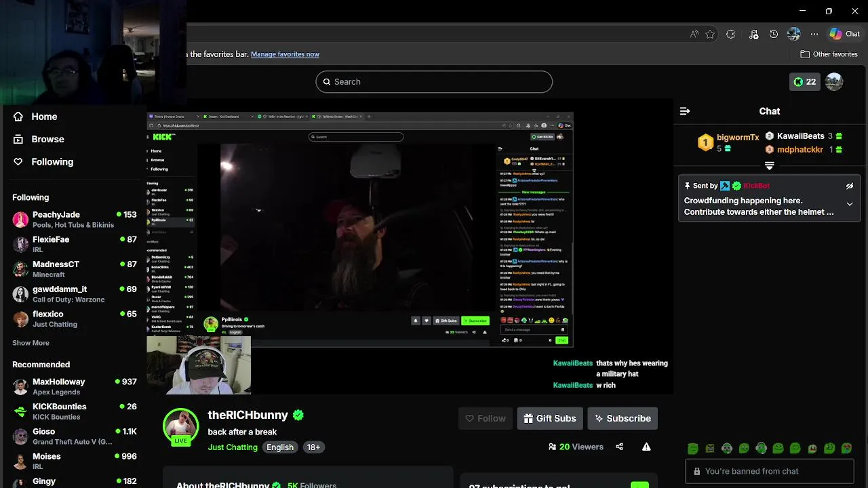
Task: Open browser History
Action: [x=774, y=34]
